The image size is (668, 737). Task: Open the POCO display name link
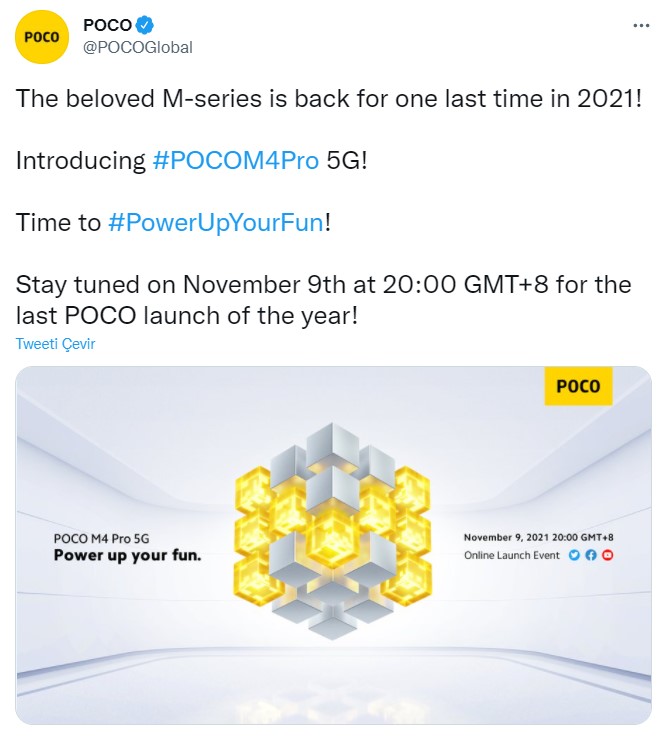pyautogui.click(x=107, y=25)
